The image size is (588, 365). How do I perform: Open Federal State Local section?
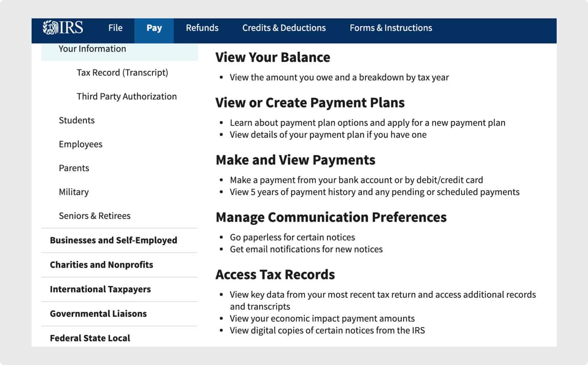point(90,338)
